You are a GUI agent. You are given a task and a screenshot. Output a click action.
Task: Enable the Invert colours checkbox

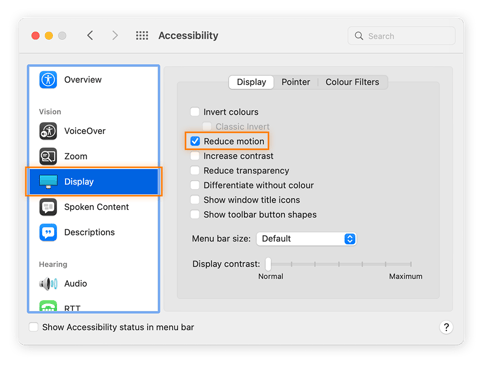(195, 112)
